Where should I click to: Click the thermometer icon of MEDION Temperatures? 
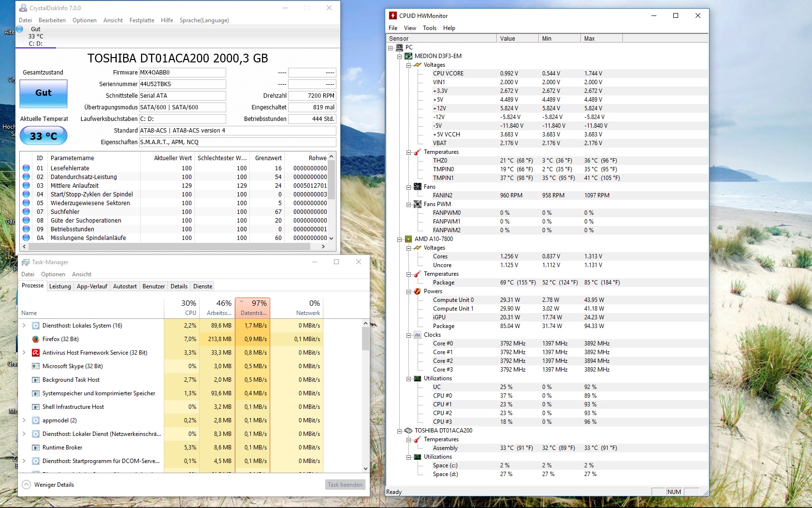[x=418, y=152]
